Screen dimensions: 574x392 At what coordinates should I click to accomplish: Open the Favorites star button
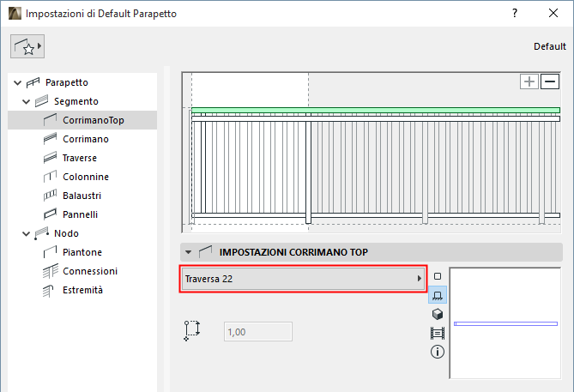click(27, 46)
